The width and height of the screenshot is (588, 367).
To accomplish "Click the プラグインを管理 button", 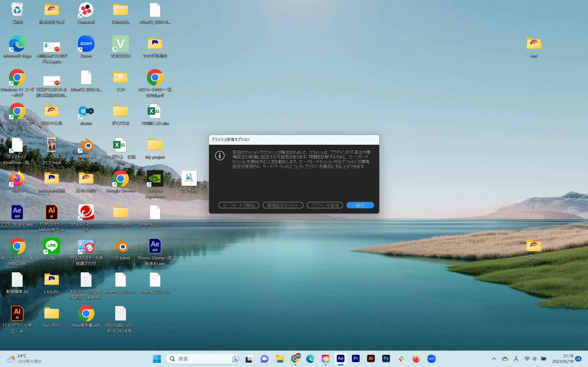I will coord(325,205).
